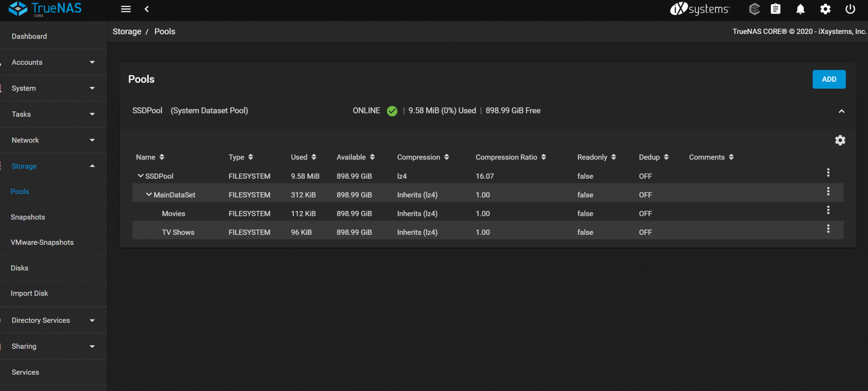Open the top bar settings gear
The height and width of the screenshot is (391, 868).
825,9
